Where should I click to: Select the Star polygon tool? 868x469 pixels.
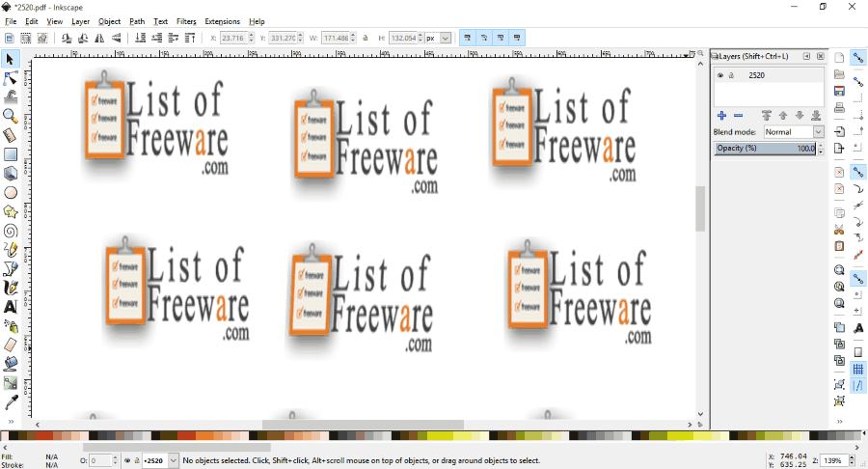(x=10, y=212)
